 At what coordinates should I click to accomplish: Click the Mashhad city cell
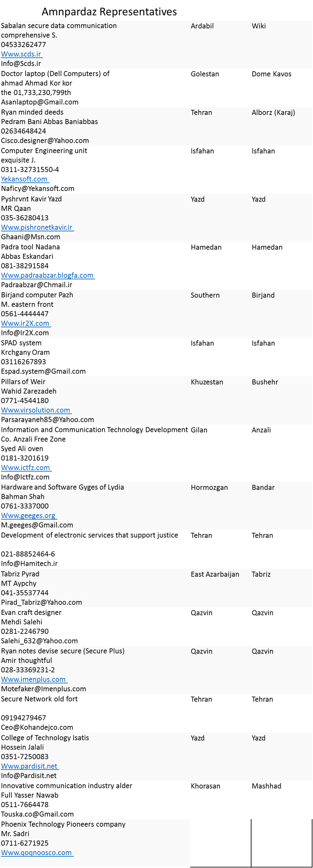267,786
